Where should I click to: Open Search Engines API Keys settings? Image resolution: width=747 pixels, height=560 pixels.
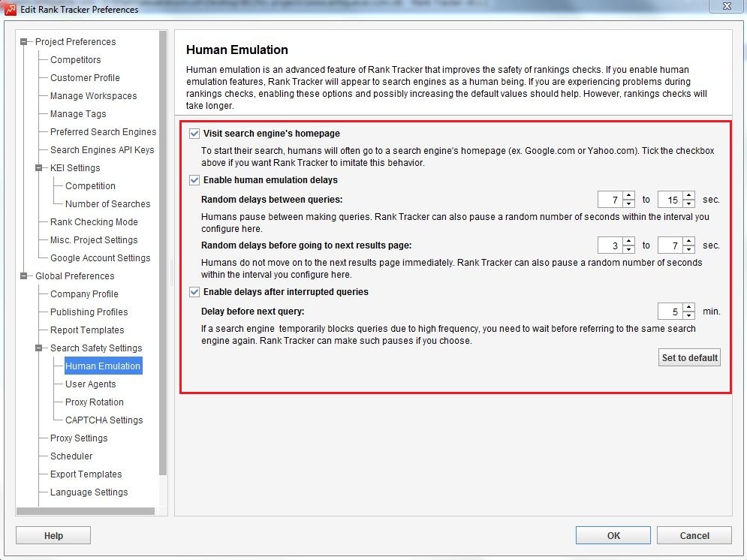[102, 150]
